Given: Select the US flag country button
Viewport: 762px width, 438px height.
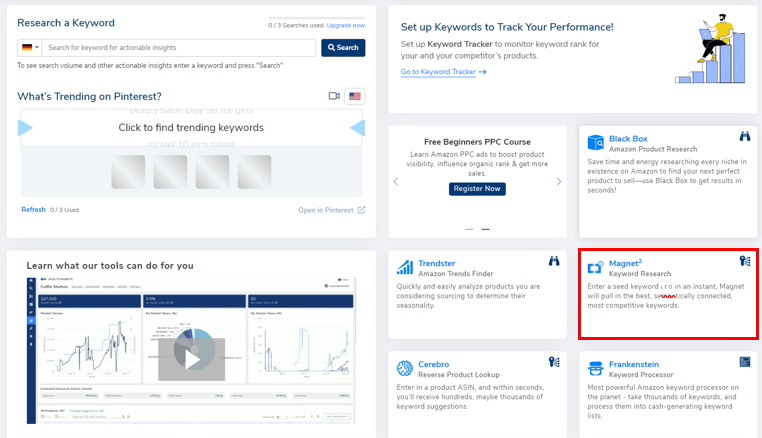Looking at the screenshot, I should click(355, 96).
